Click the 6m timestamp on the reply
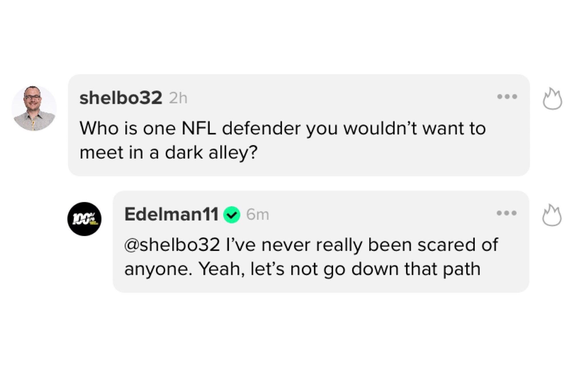This screenshot has width=586, height=392. coord(258,215)
